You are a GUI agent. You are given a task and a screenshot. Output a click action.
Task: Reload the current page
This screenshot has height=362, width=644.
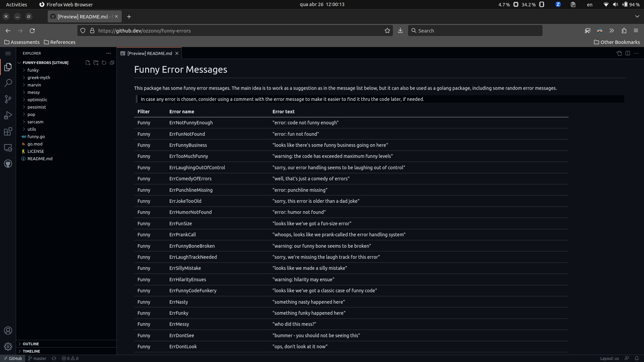pos(32,31)
